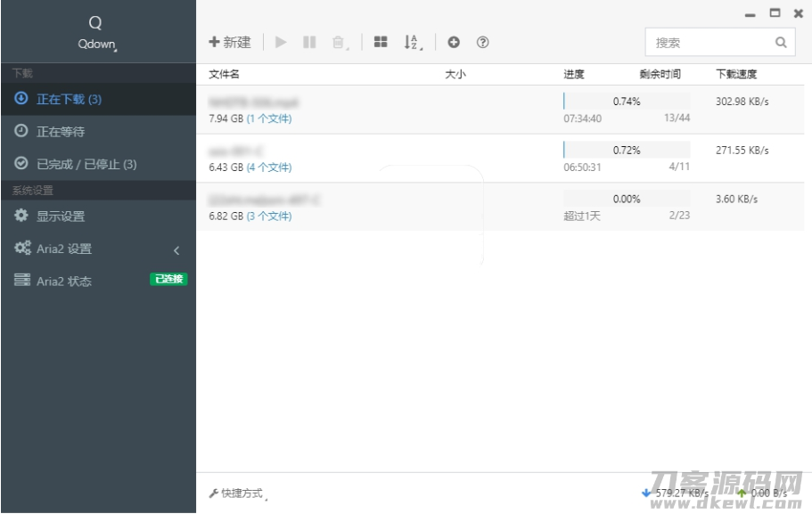The width and height of the screenshot is (812, 514).
Task: Click clock icon beside 正在等待
Action: 21,130
